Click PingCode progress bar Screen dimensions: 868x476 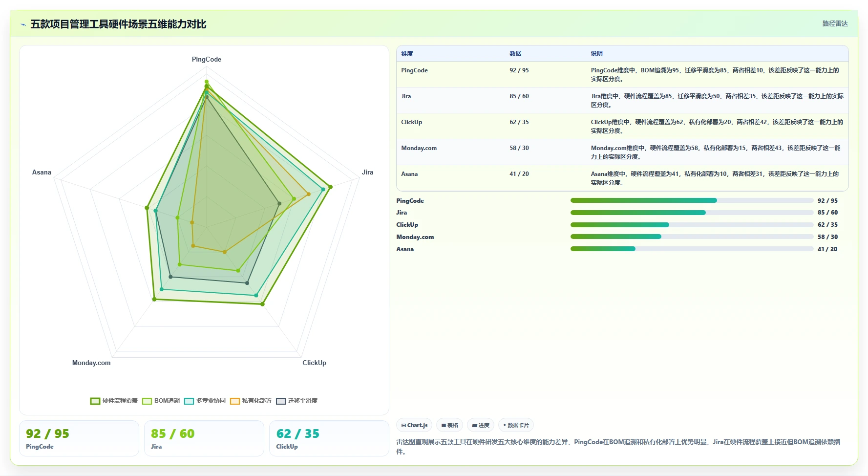[692, 200]
